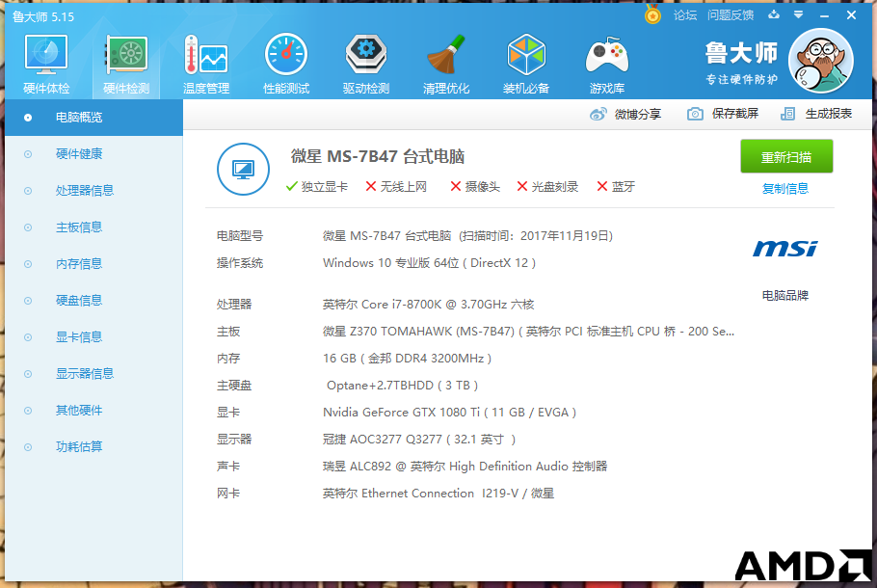Image resolution: width=877 pixels, height=588 pixels.
Task: Click the 鲁大师 mascot avatar
Action: 820,61
